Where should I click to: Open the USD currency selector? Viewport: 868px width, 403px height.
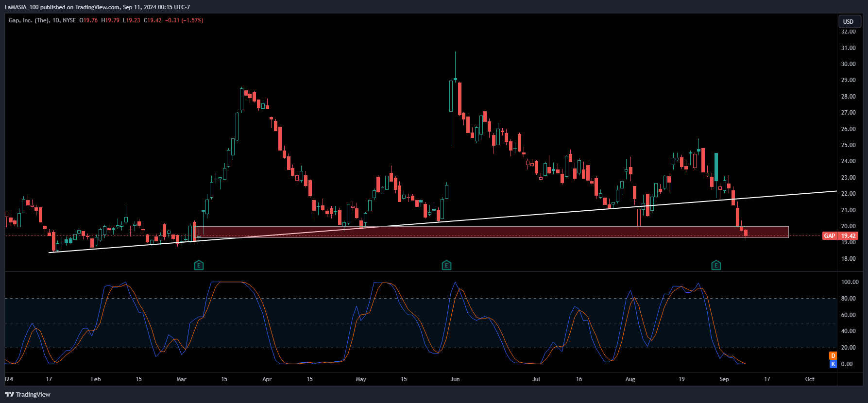pos(849,21)
